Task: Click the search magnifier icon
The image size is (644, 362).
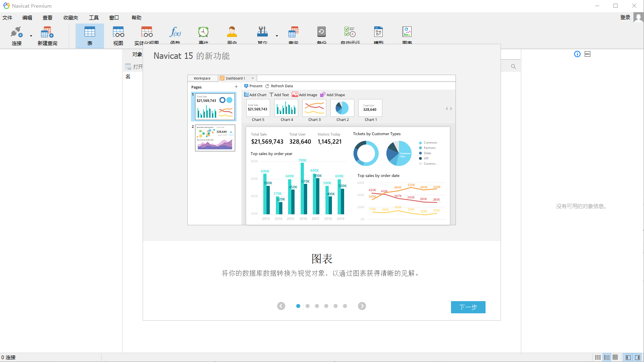Action: [x=514, y=67]
